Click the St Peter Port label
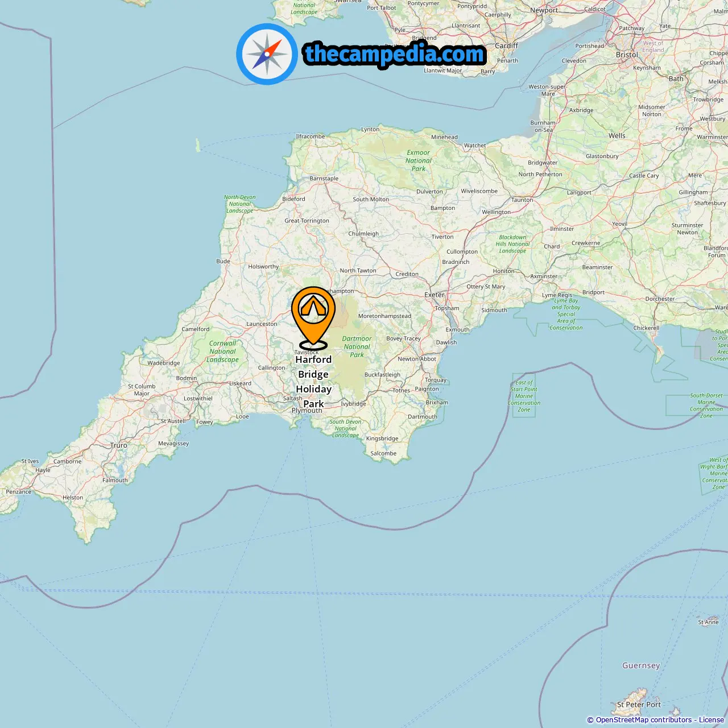 coord(639,705)
